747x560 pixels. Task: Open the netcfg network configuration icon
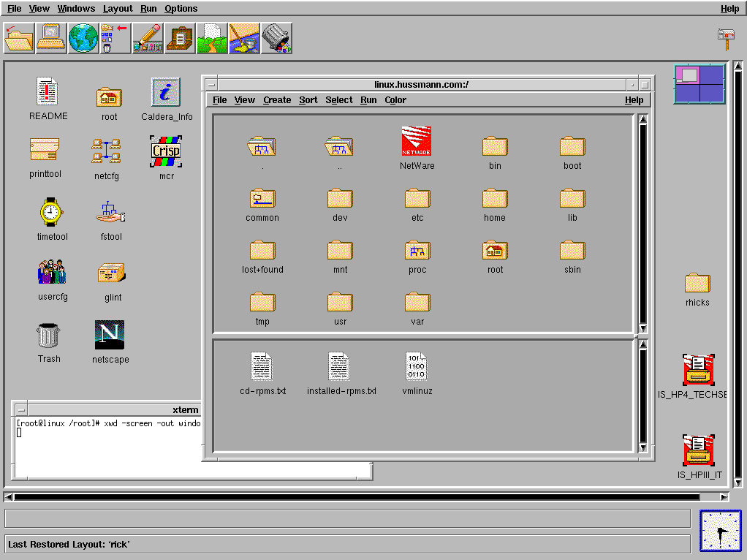pyautogui.click(x=106, y=151)
